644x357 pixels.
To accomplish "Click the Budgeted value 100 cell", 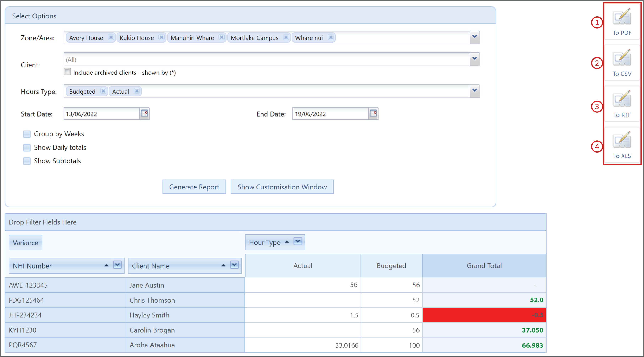I will pyautogui.click(x=391, y=345).
